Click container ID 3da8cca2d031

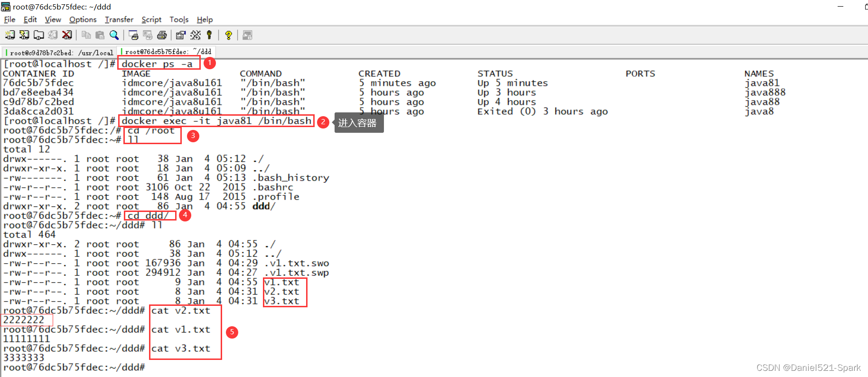(38, 111)
